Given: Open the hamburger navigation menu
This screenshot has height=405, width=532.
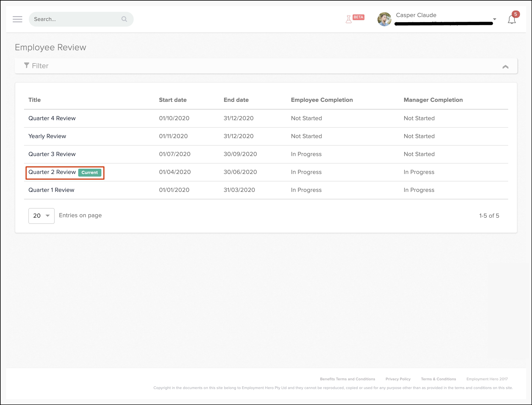Looking at the screenshot, I should 17,19.
